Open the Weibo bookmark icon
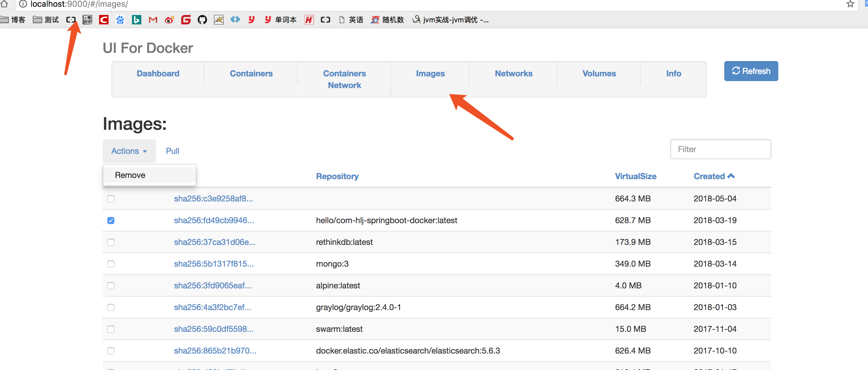 click(169, 20)
